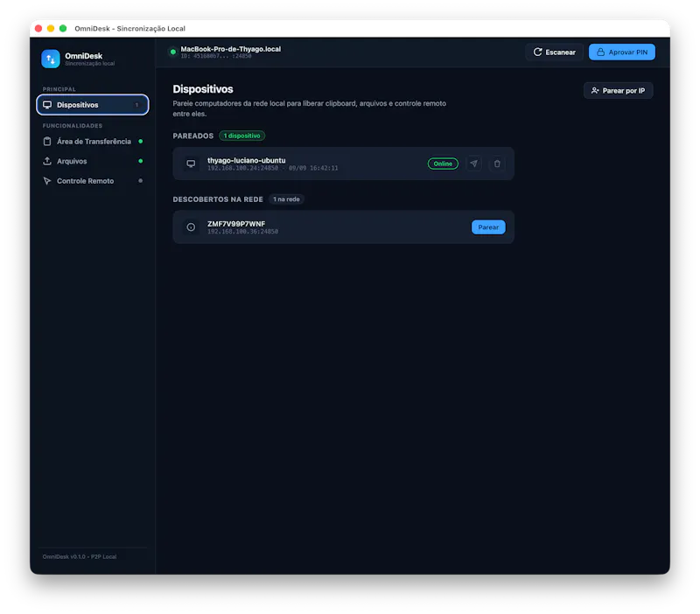Click the Aprovar PIN button

tap(621, 52)
